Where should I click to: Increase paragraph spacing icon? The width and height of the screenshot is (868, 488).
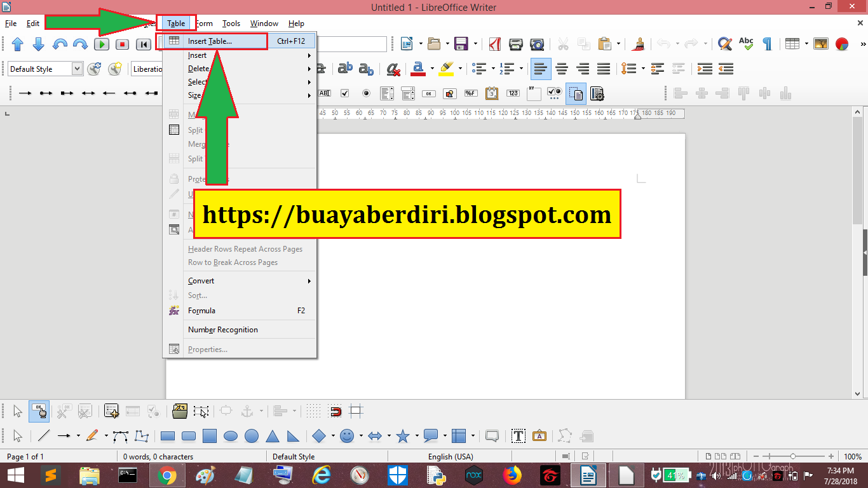click(658, 69)
